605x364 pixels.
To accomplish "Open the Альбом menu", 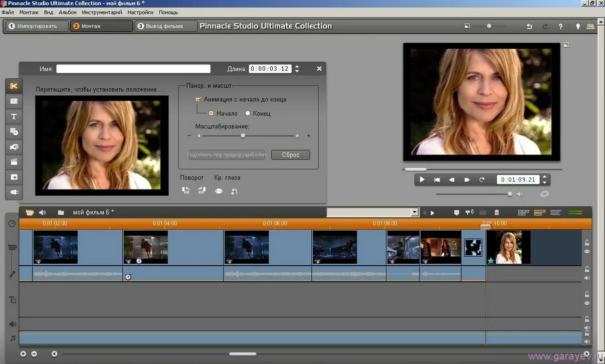I will coord(68,12).
